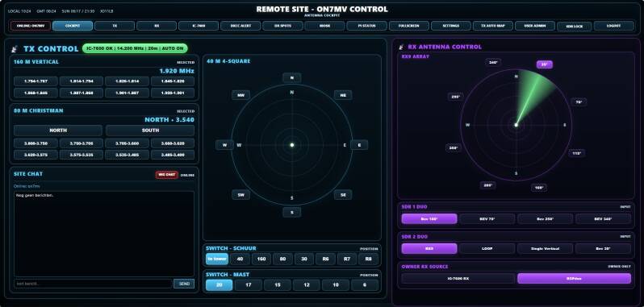Click the antenna icon beside RX ANTENNA CONTROL
This screenshot has width=644, height=307.
pos(402,47)
